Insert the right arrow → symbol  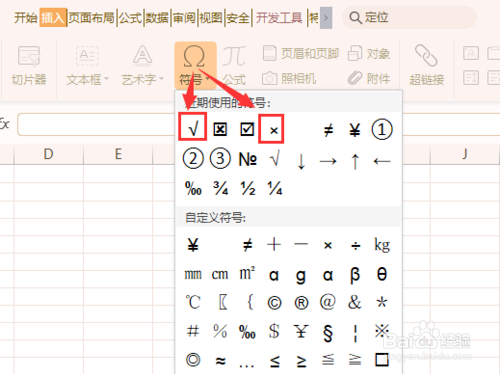point(328,161)
